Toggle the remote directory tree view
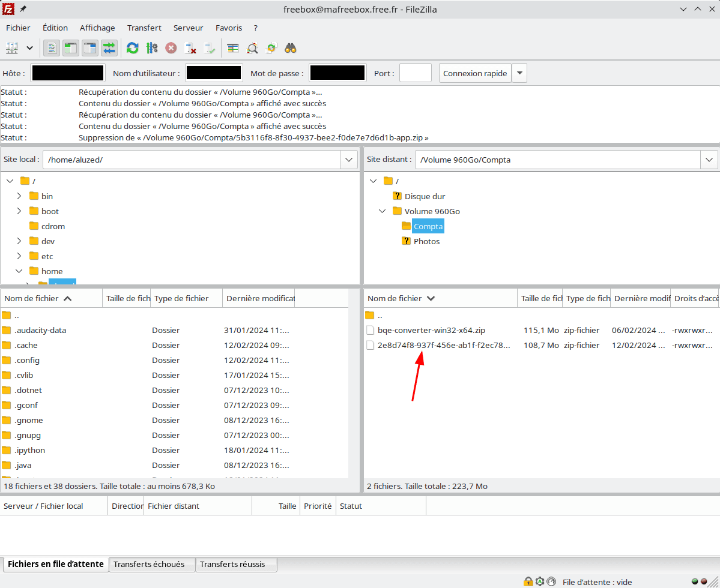The width and height of the screenshot is (720, 588). pyautogui.click(x=90, y=48)
